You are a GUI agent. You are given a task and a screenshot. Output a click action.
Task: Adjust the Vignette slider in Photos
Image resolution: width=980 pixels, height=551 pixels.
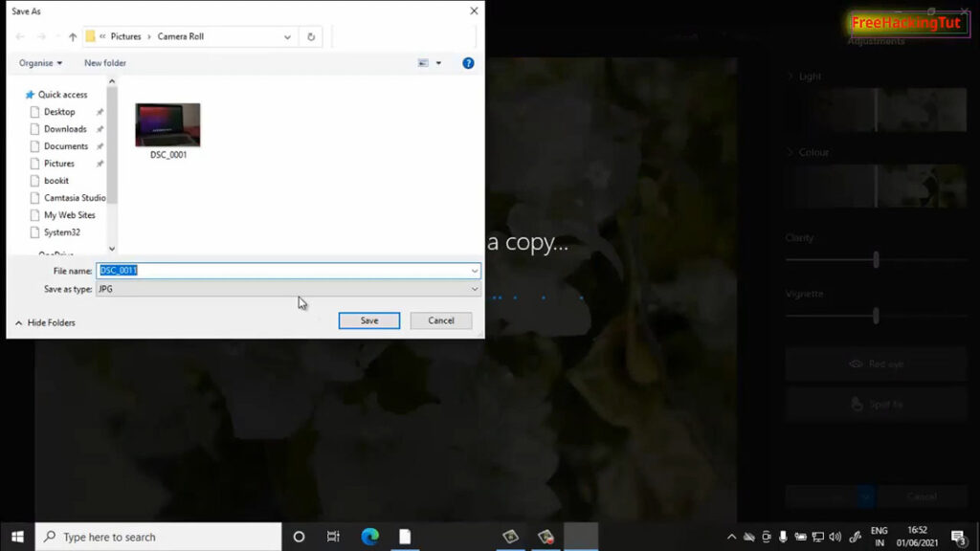pos(877,316)
